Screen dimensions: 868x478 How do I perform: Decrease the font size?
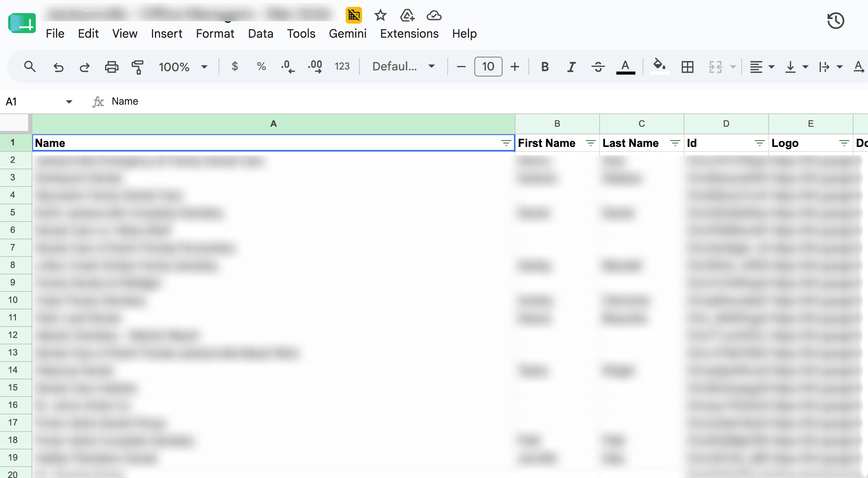pyautogui.click(x=461, y=67)
